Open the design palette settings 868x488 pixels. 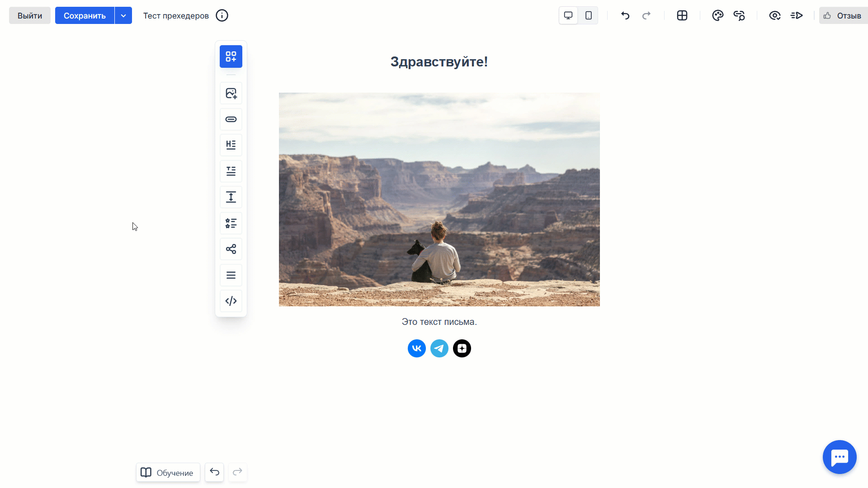[x=717, y=15]
